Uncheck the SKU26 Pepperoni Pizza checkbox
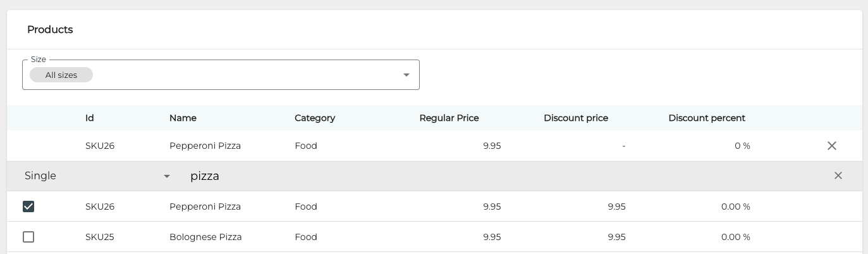 point(28,206)
